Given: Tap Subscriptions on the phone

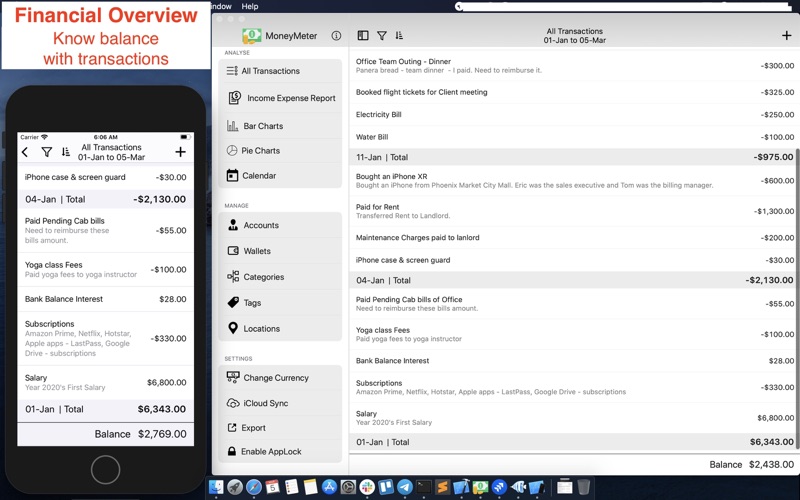Looking at the screenshot, I should 106,338.
